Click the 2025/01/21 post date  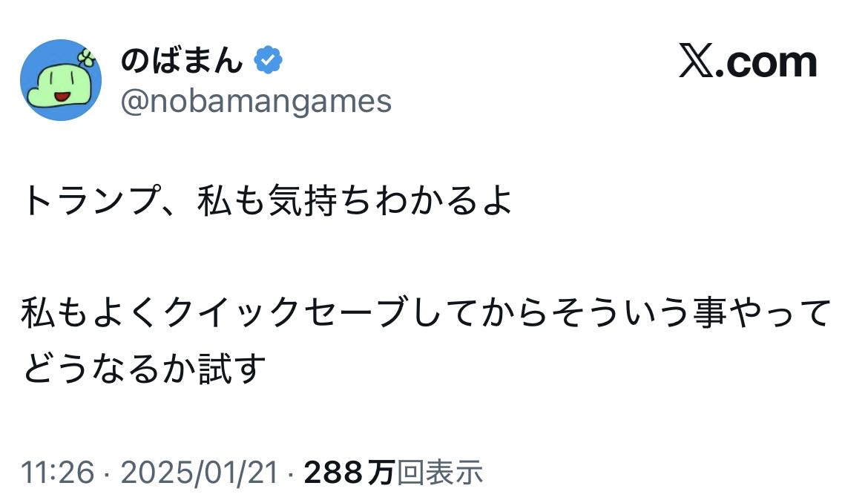pos(199,473)
